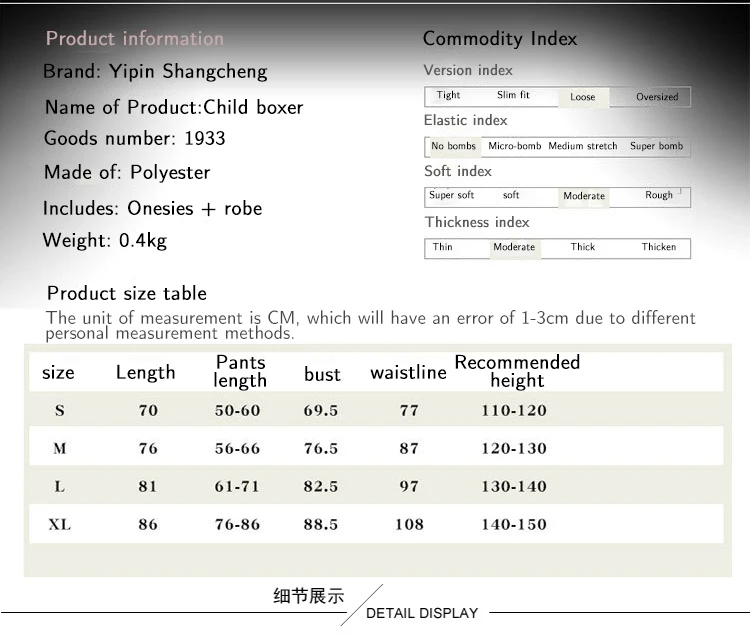This screenshot has width=750, height=639.
Task: Click the XL row in size table
Action: [376, 524]
